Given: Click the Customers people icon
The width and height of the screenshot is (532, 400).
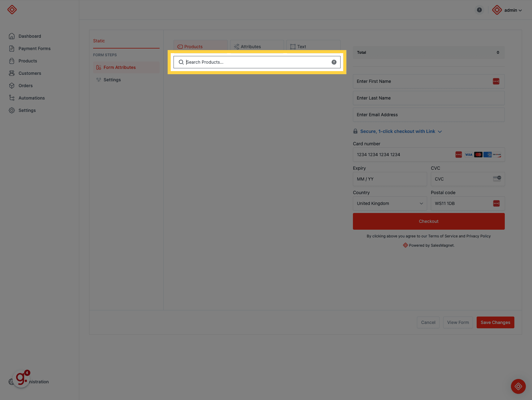Looking at the screenshot, I should [12, 73].
